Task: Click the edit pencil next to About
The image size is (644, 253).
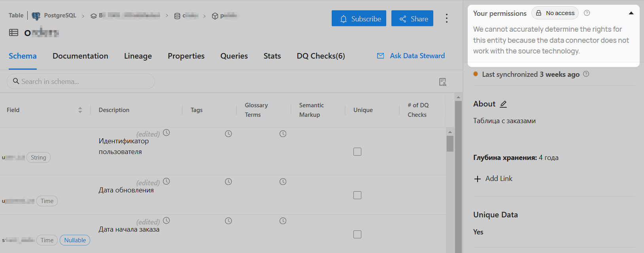Action: pos(503,104)
